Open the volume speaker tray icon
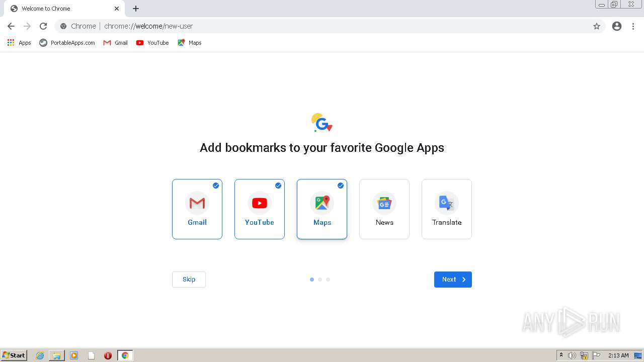Viewport: 644px width, 362px height. [x=572, y=355]
